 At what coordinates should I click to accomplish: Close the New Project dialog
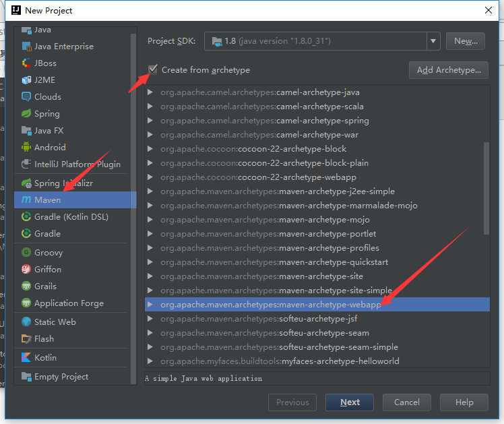[x=489, y=10]
